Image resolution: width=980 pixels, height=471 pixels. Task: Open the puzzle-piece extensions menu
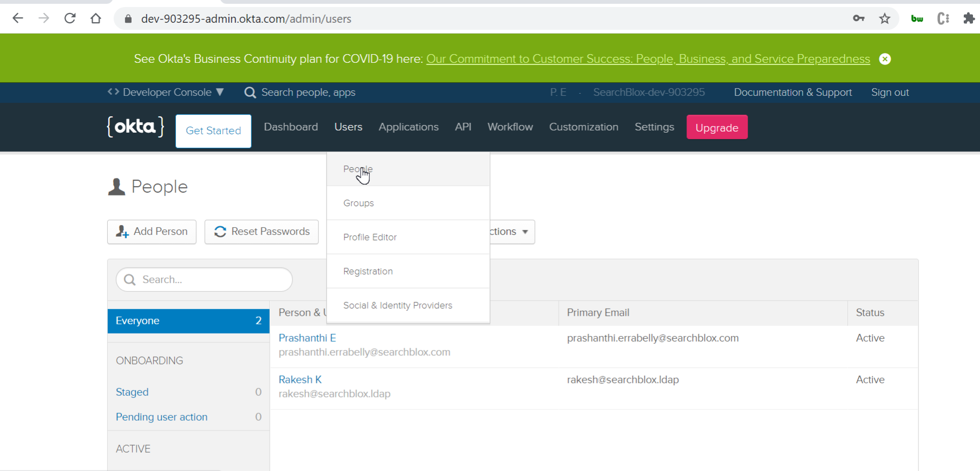969,18
